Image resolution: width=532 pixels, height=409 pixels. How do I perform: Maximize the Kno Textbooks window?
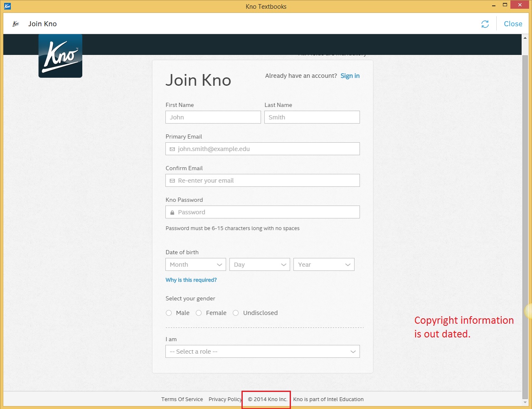click(x=505, y=5)
